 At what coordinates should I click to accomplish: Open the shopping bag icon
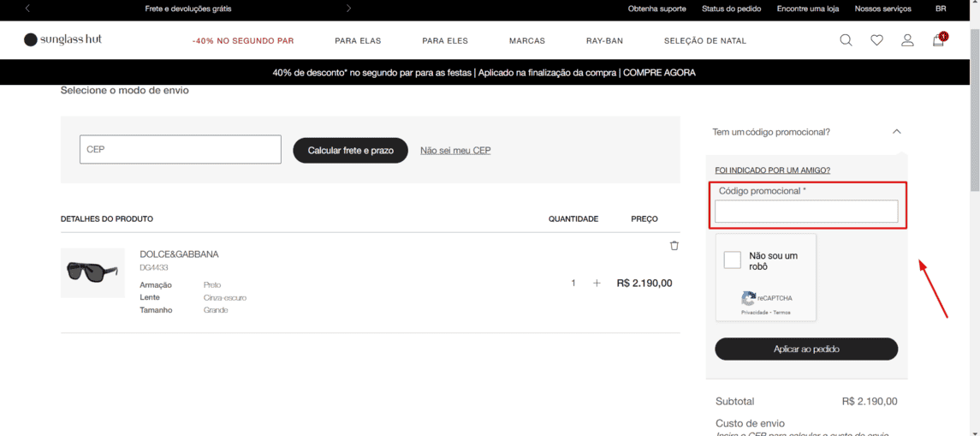pyautogui.click(x=939, y=40)
